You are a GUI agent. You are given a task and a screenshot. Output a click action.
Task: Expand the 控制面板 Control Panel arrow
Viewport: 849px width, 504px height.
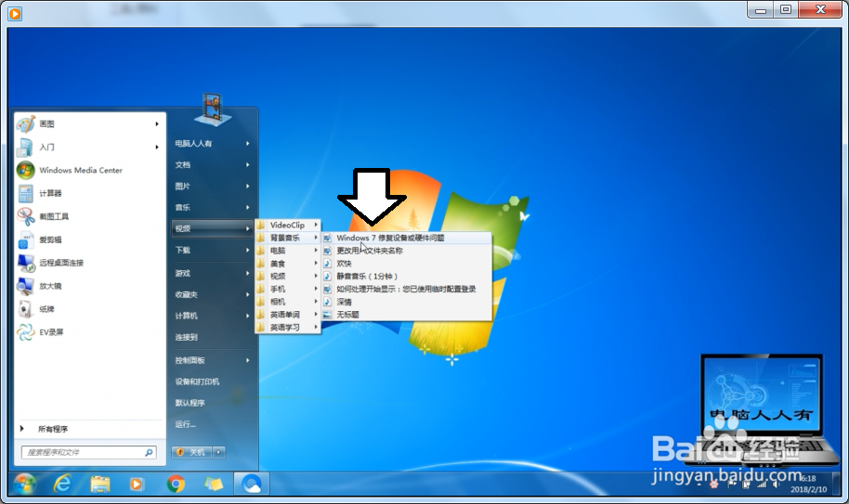click(x=247, y=360)
